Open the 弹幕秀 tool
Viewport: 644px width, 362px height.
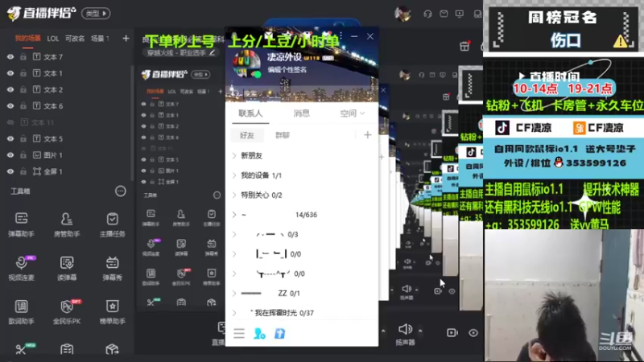coord(112,268)
